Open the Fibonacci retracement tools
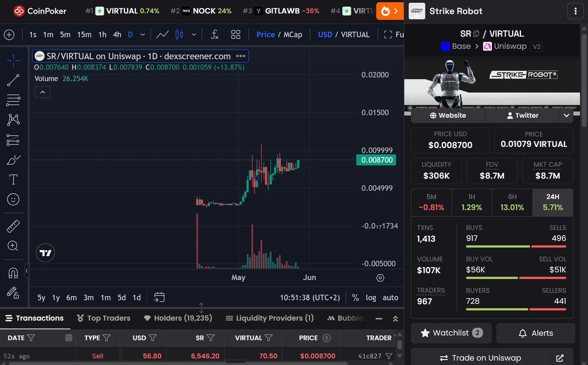588x365 pixels. tap(13, 100)
